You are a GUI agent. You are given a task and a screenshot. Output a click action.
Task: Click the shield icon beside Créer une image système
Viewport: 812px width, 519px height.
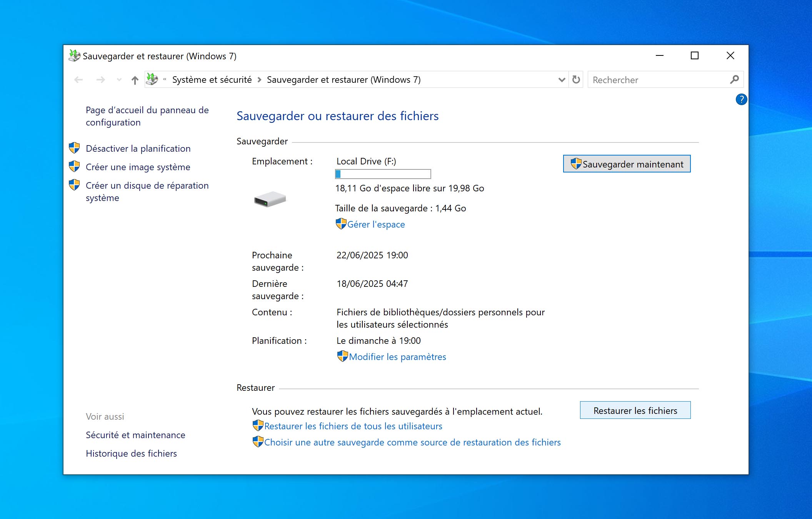[x=74, y=166]
